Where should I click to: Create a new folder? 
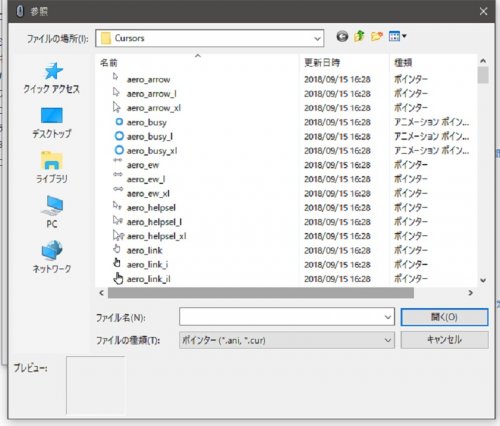(x=376, y=36)
